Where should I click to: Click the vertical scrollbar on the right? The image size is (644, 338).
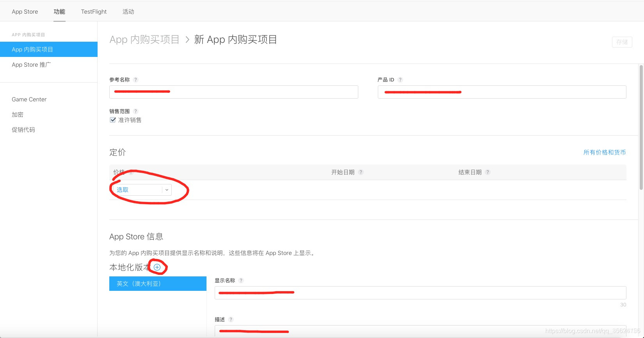click(641, 127)
